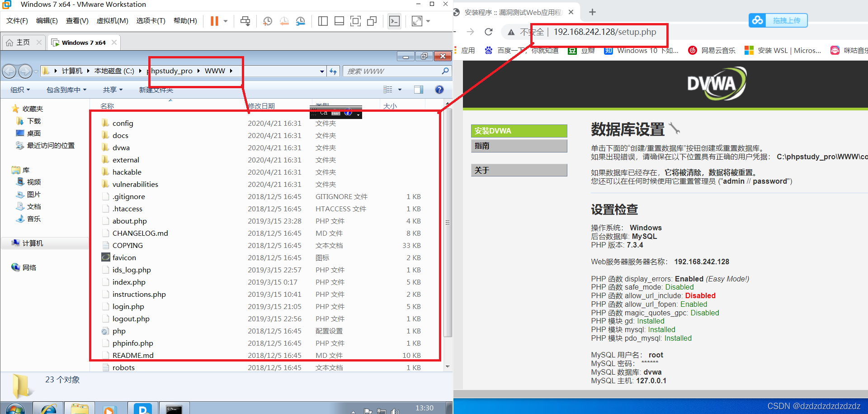Toggle the thumbnail bar view
Viewport: 868px width, 414px height.
(x=339, y=21)
